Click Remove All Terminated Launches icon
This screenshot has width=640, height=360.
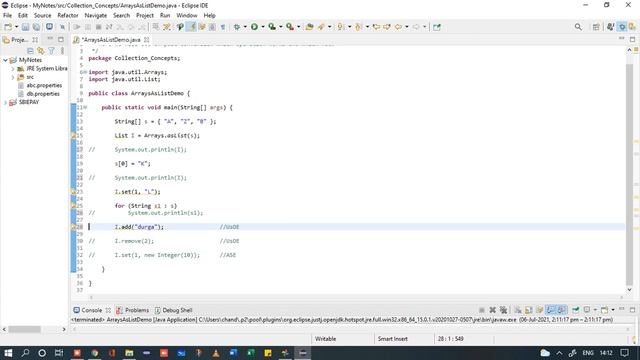(x=503, y=310)
